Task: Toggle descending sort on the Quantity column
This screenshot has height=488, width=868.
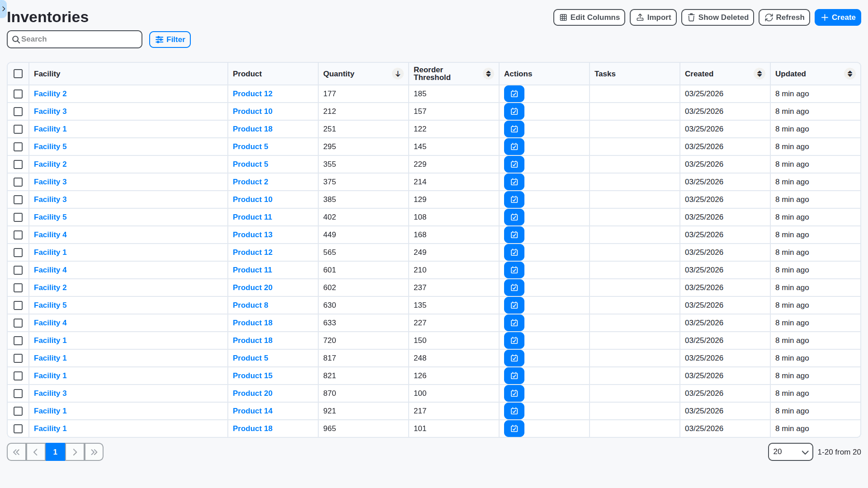Action: click(397, 74)
